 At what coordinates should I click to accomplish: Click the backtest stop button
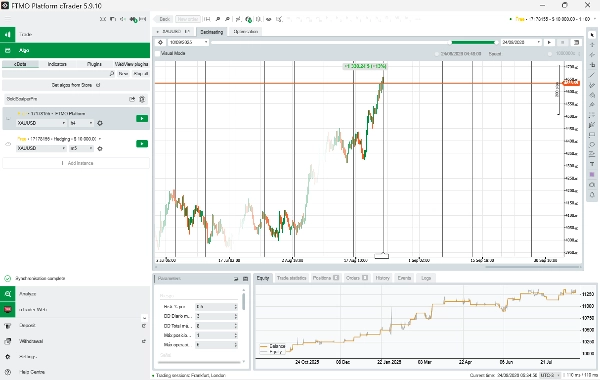(562, 42)
